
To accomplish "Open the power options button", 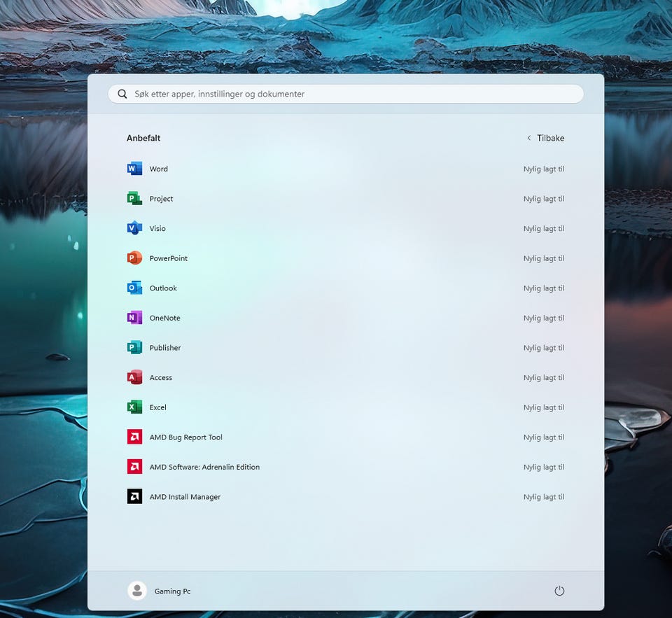I will (559, 591).
